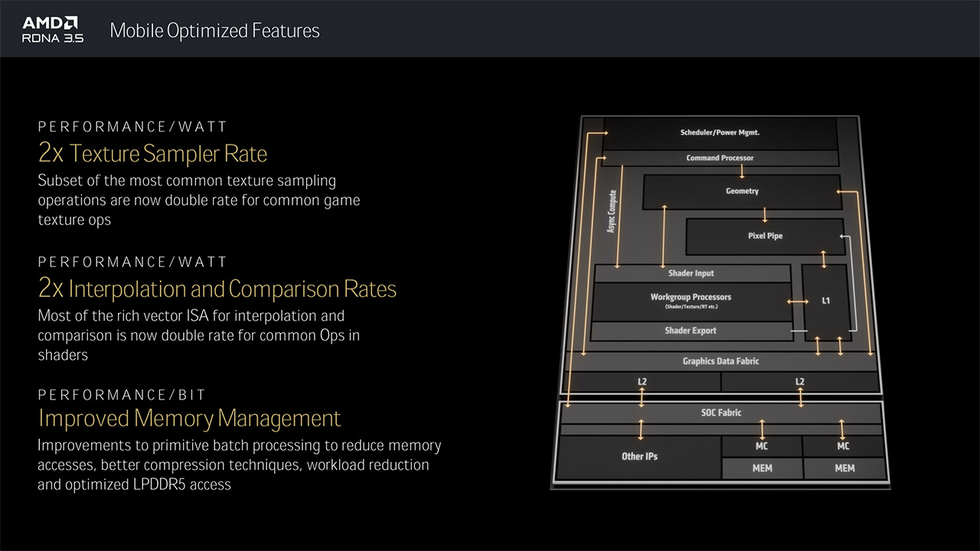Screen dimensions: 980x551
Task: Click the Shader Input block
Action: [x=691, y=273]
